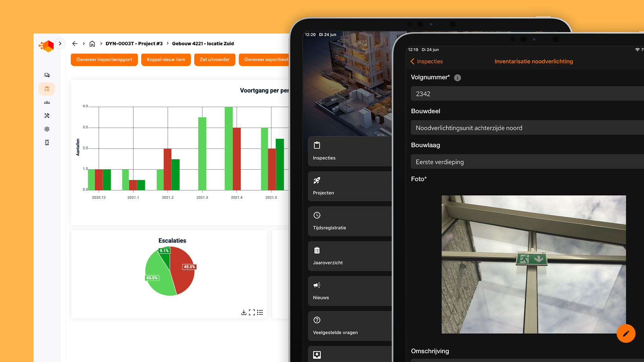Image resolution: width=644 pixels, height=362 pixels.
Task: Open the hammer and wrench tools icon
Action: click(47, 116)
